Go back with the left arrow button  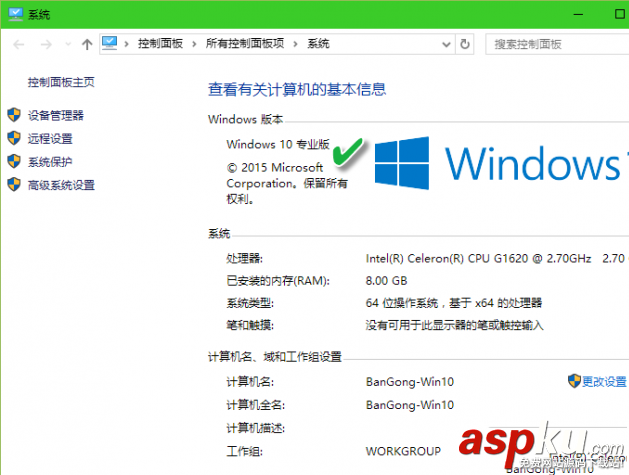18,44
